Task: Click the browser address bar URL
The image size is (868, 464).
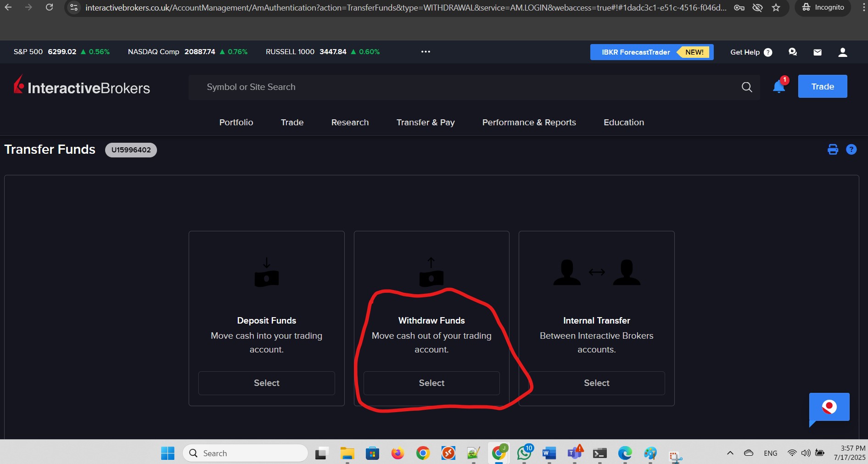Action: pos(406,8)
